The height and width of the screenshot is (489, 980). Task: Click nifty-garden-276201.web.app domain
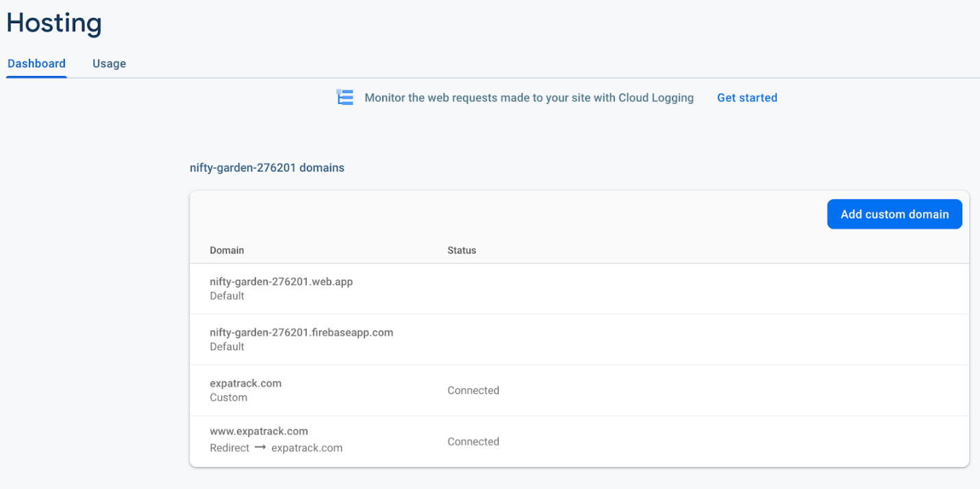coord(281,281)
